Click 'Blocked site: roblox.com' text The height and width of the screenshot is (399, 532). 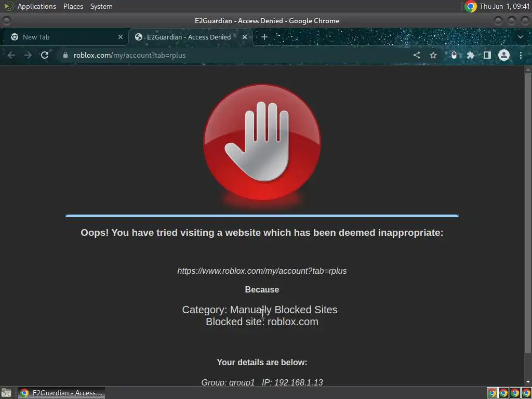(x=262, y=322)
